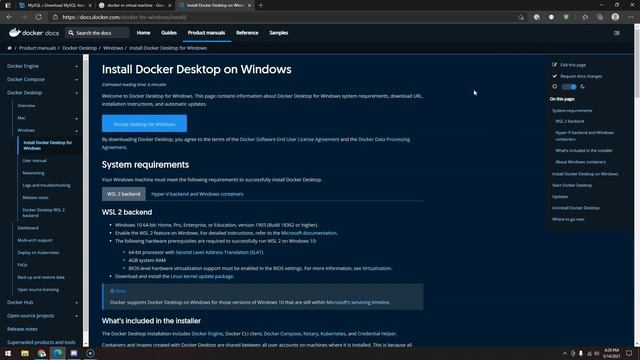This screenshot has height=360, width=640.
Task: Click the home breadcrumb icon
Action: 9,48
